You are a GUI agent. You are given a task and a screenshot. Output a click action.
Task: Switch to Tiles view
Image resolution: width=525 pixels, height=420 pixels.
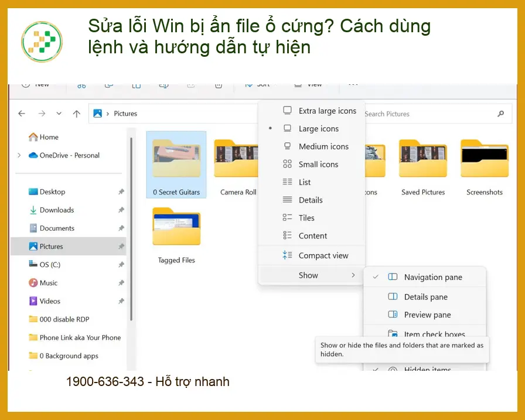[312, 218]
